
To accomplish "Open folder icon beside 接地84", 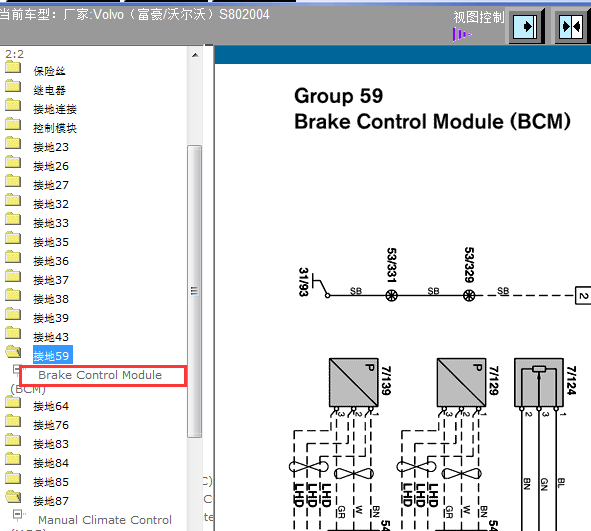I will tap(13, 459).
